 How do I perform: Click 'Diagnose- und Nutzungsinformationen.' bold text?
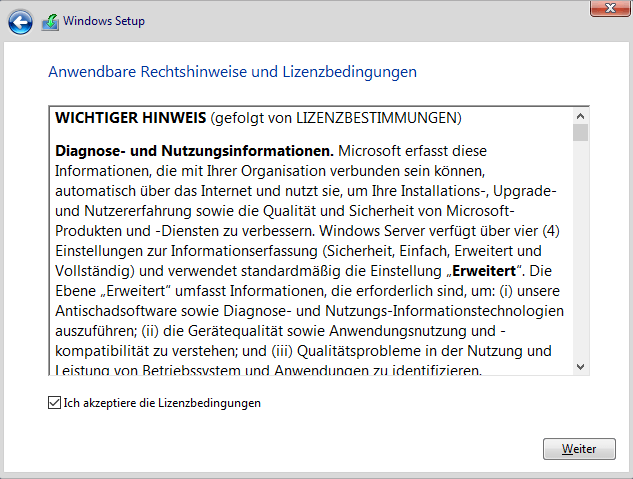click(194, 151)
